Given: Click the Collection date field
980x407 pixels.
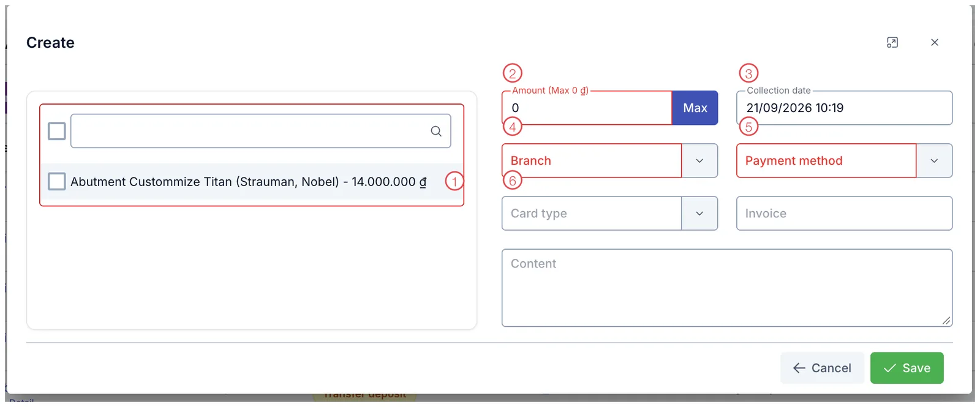Looking at the screenshot, I should [x=845, y=108].
